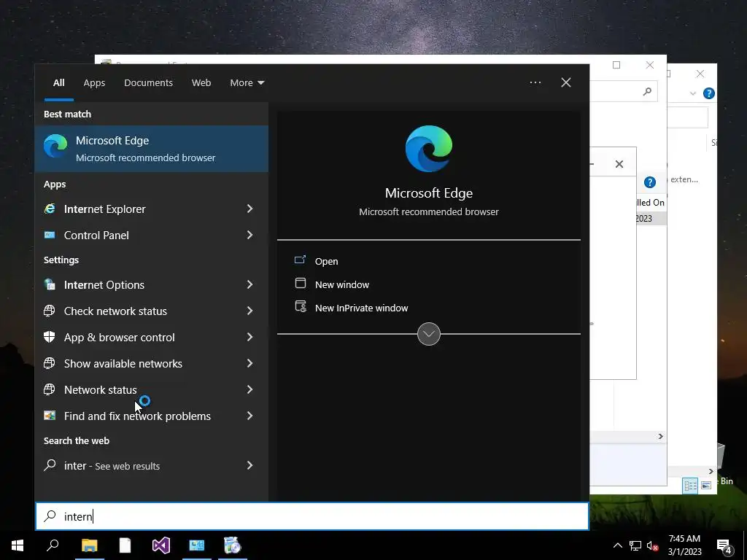This screenshot has width=747, height=560.
Task: Open Microsoft Edge best match result
Action: pyautogui.click(x=152, y=149)
